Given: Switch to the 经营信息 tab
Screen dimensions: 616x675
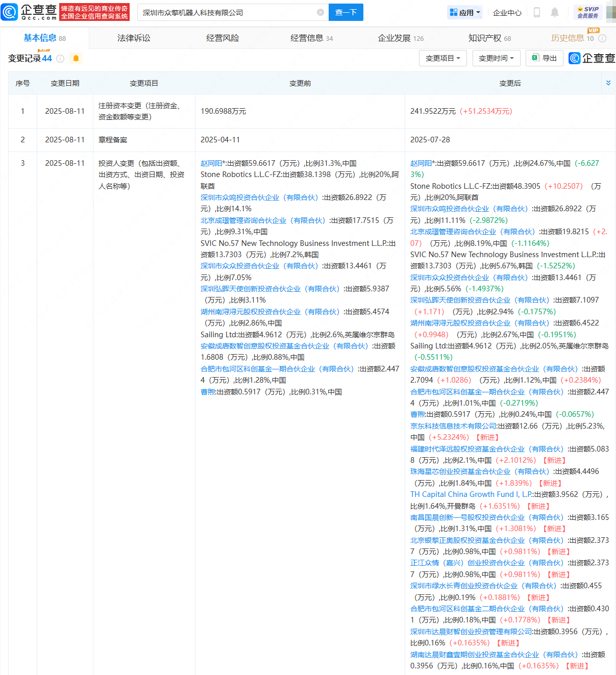Looking at the screenshot, I should (311, 38).
